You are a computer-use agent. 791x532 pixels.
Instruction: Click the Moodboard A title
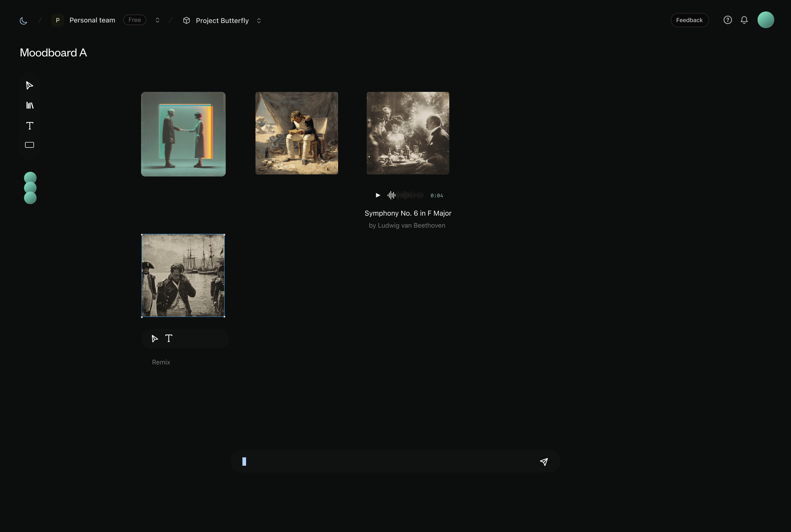53,52
